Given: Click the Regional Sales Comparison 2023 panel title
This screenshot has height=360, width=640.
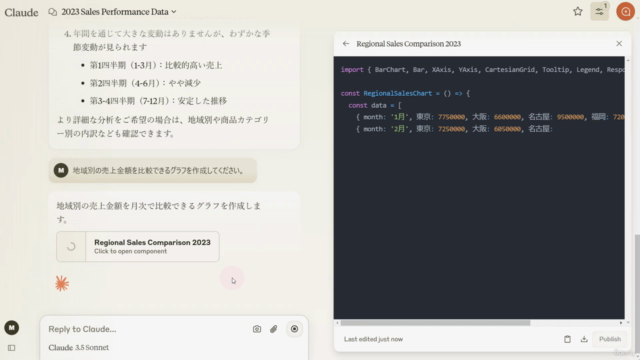Looking at the screenshot, I should pos(409,44).
